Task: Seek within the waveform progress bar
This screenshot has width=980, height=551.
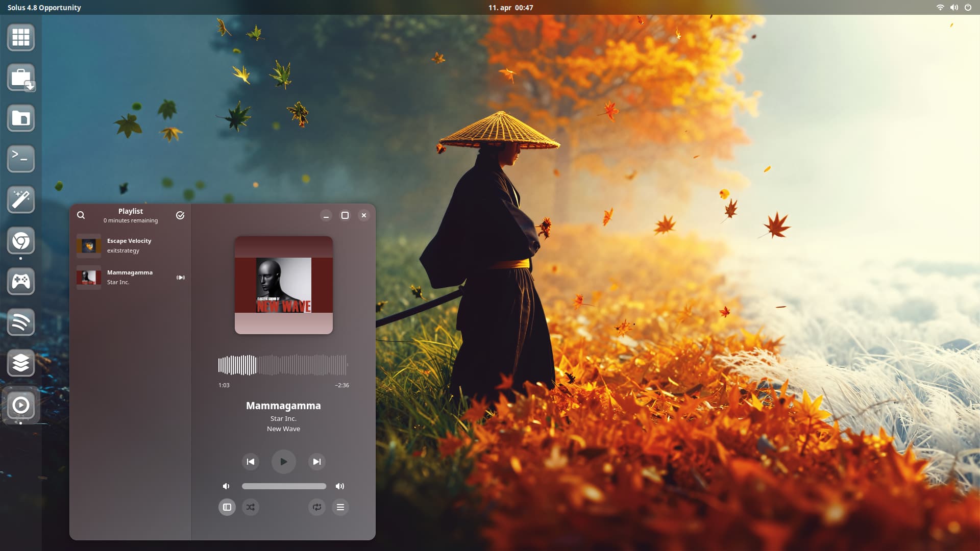Action: [x=283, y=365]
